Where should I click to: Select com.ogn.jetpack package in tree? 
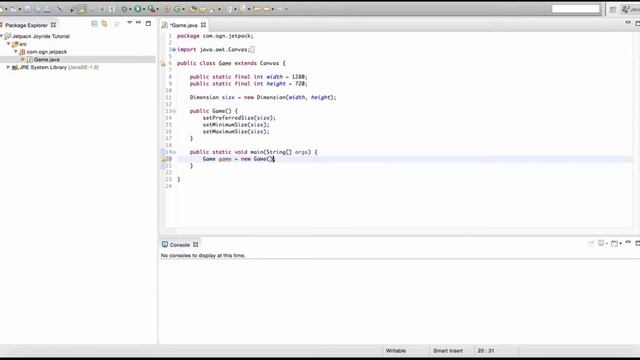47,52
